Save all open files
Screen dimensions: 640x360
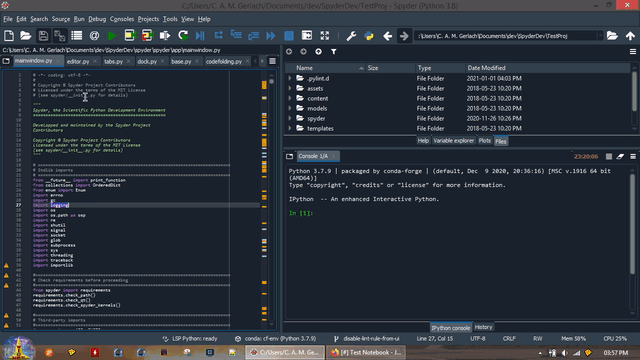point(60,36)
